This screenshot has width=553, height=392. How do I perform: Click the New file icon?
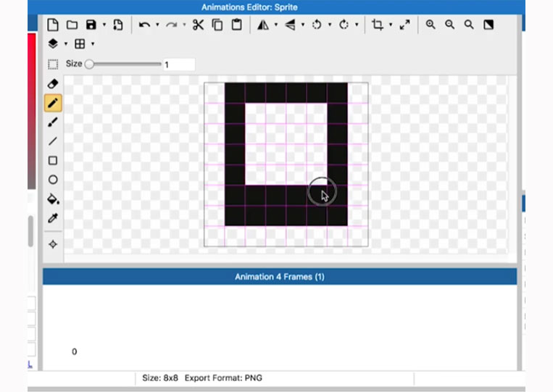point(53,25)
